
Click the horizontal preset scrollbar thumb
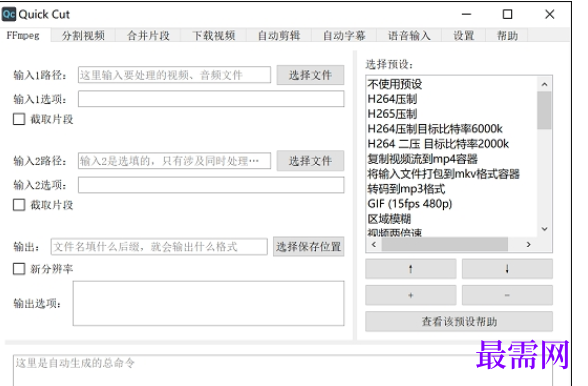445,245
